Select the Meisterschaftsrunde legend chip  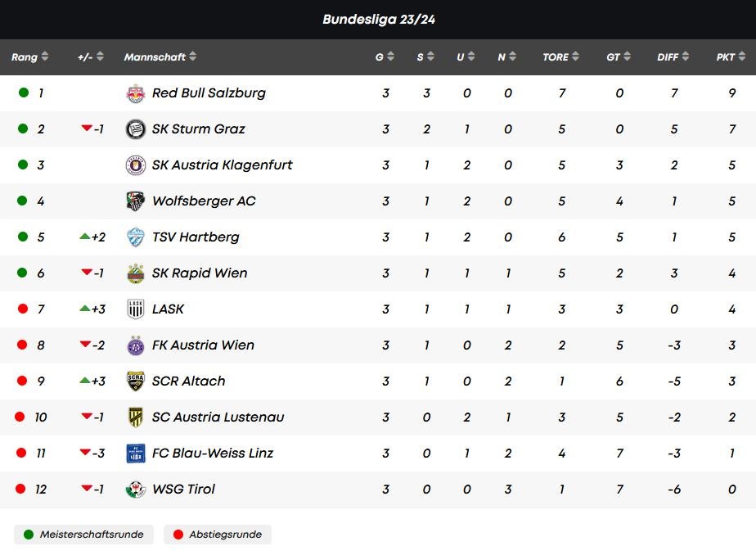[84, 535]
